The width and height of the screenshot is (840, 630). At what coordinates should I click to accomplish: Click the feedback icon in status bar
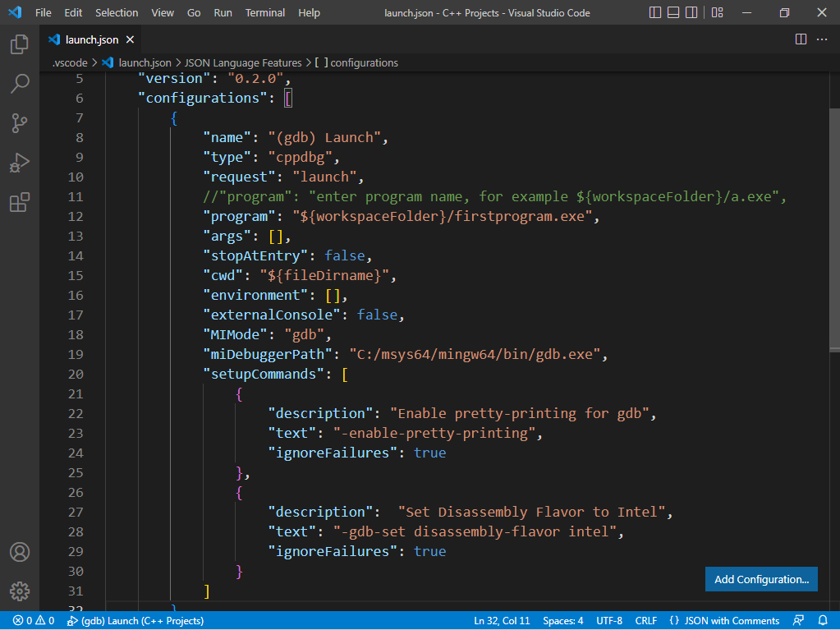tap(798, 620)
